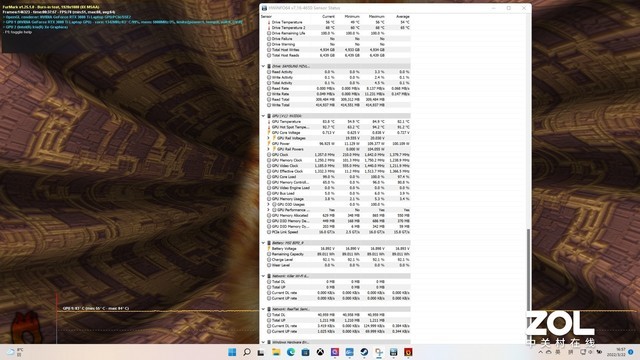Click the Average column header
640x360 pixels.
pos(402,16)
